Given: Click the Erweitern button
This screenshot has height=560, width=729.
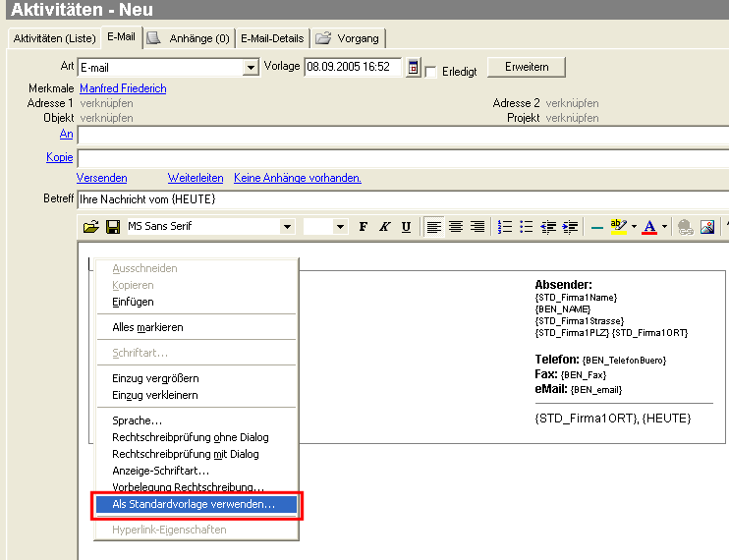Looking at the screenshot, I should (x=527, y=67).
